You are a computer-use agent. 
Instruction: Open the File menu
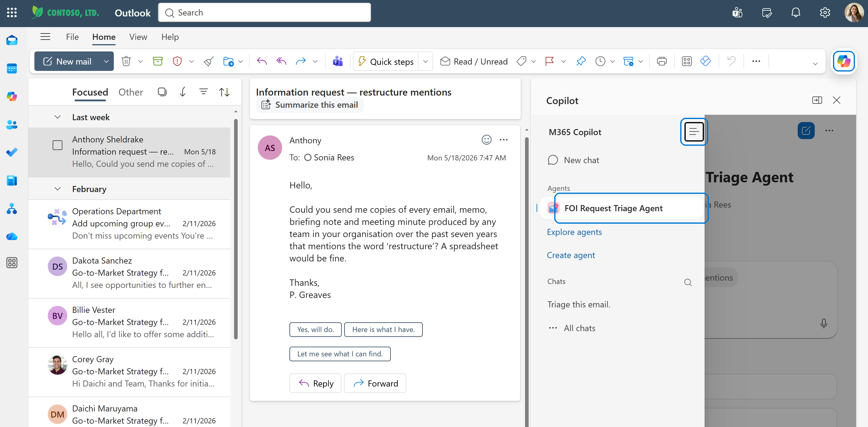pyautogui.click(x=72, y=37)
